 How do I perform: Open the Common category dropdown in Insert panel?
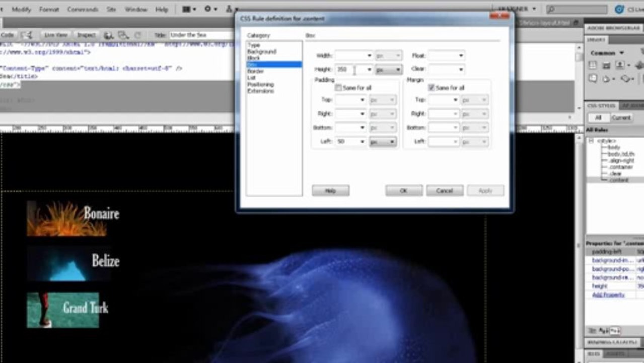pyautogui.click(x=608, y=52)
